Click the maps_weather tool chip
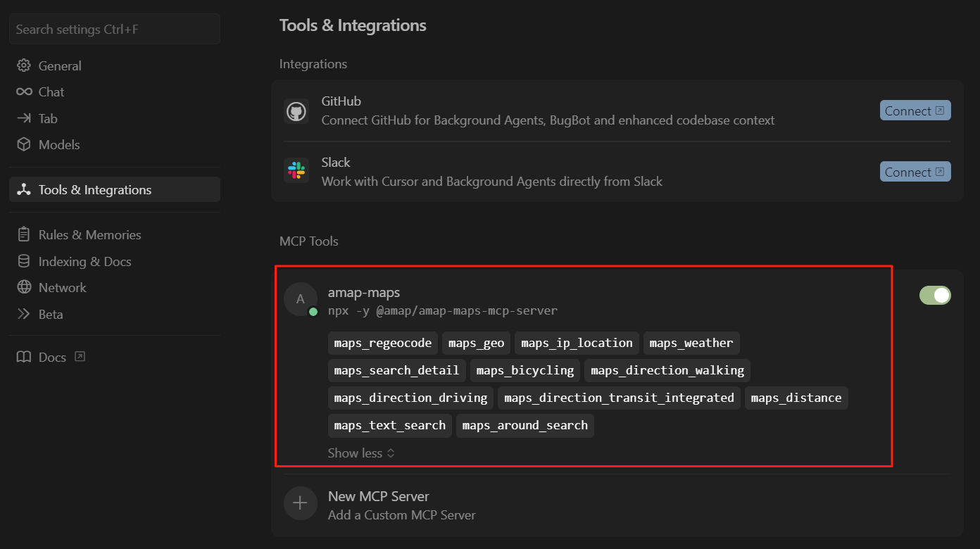 coord(691,343)
